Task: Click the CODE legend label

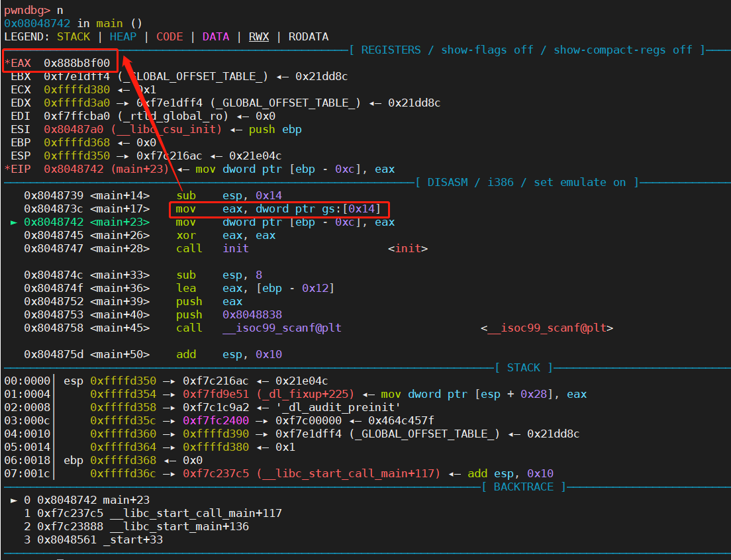Action: [x=170, y=37]
